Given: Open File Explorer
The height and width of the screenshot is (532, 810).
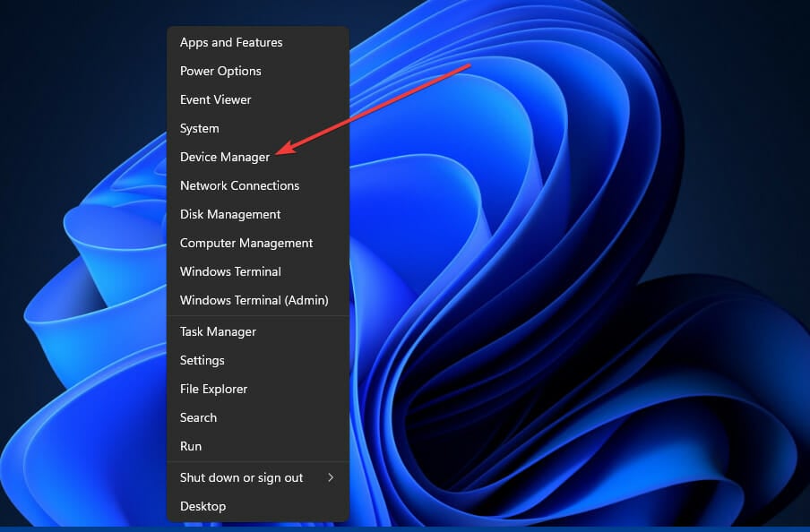Looking at the screenshot, I should click(258, 389).
